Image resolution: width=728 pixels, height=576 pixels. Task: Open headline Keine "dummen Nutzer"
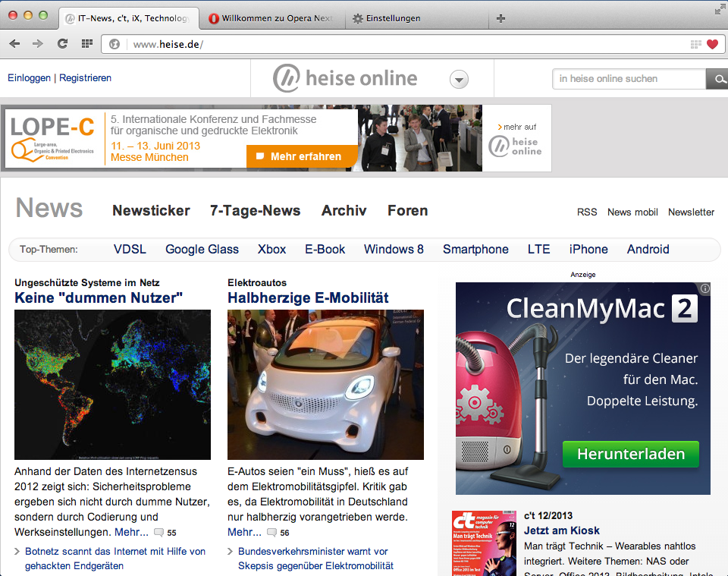click(99, 297)
